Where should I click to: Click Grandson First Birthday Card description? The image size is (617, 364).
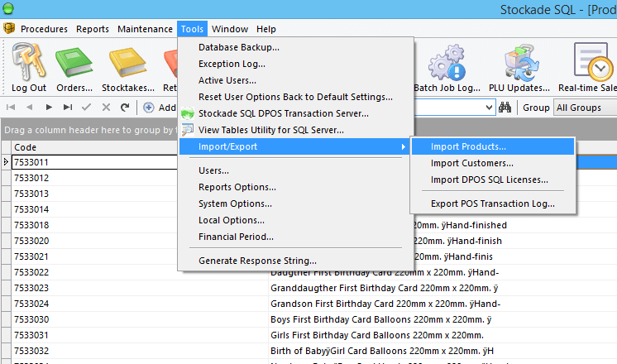(385, 304)
